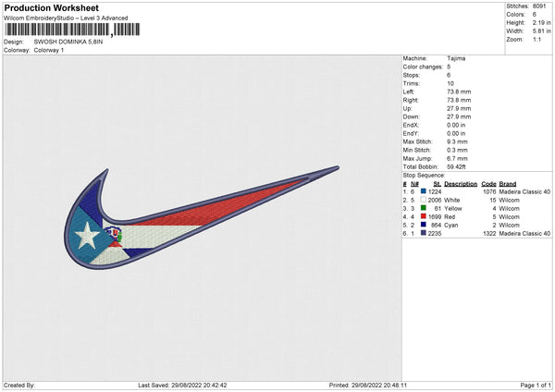Click the dark blue swatch labeled Cyan
The height and width of the screenshot is (392, 555).
pyautogui.click(x=423, y=225)
